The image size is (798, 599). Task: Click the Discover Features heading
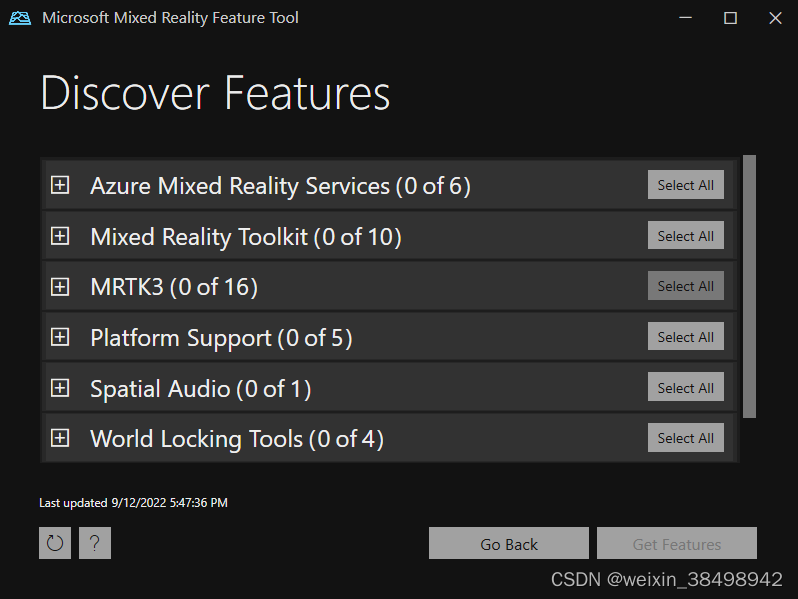pyautogui.click(x=215, y=93)
